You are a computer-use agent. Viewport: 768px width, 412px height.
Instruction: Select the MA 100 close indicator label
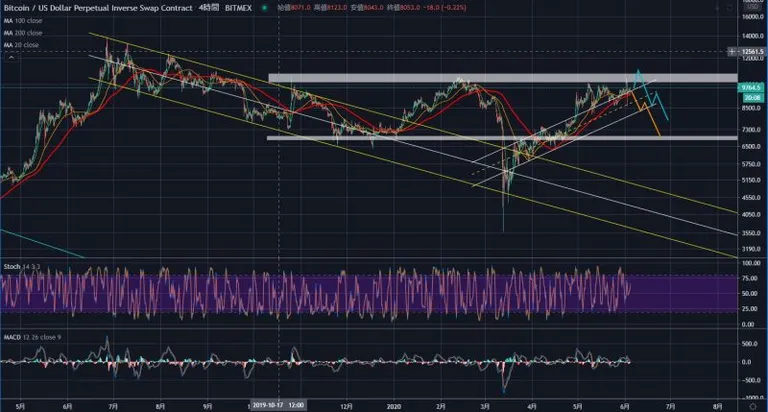coord(23,21)
